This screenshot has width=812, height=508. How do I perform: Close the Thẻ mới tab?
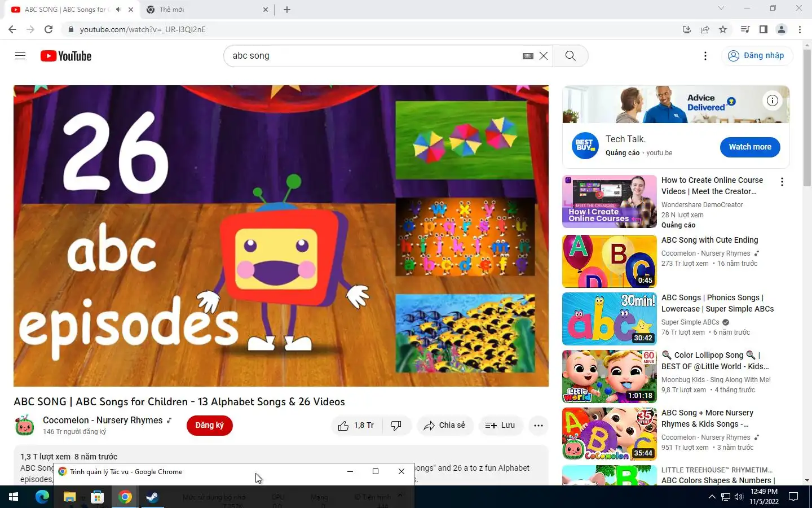click(266, 10)
